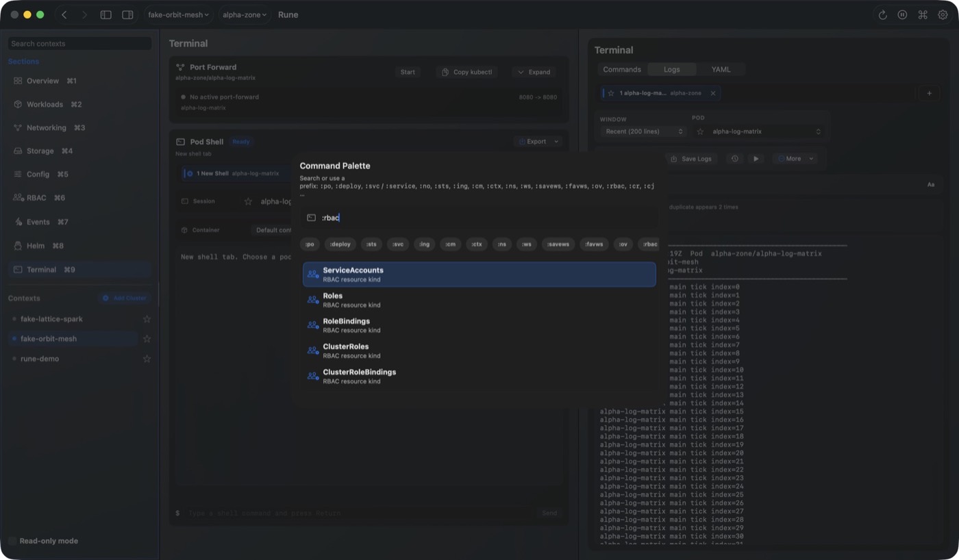Toggle right sidebar panel icon
The width and height of the screenshot is (959, 560).
127,14
